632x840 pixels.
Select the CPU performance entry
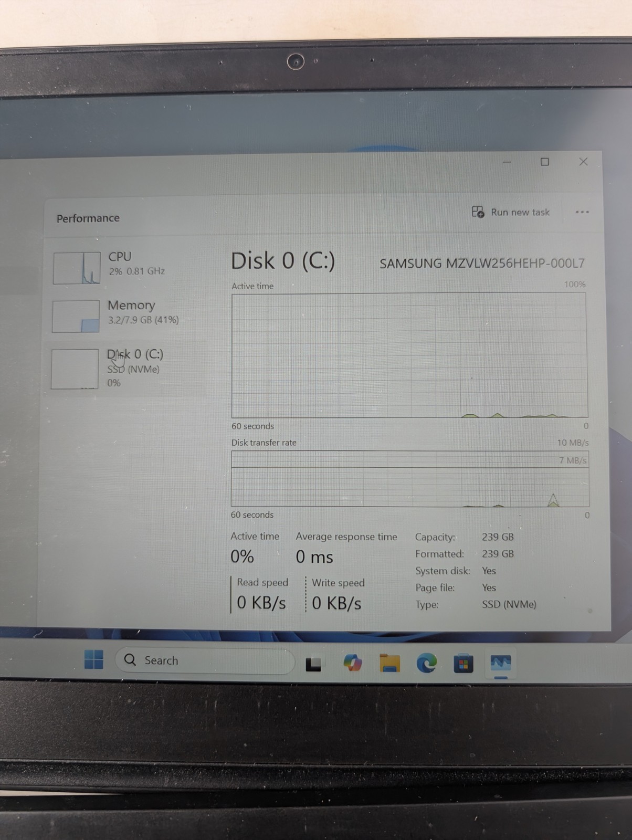tap(126, 268)
